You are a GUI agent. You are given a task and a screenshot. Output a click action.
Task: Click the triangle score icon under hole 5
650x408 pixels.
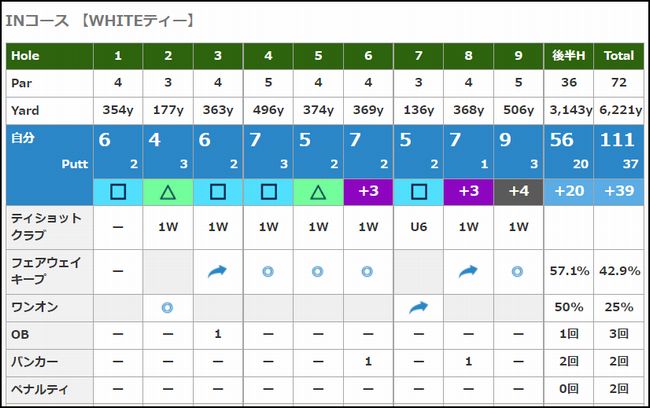tap(318, 192)
